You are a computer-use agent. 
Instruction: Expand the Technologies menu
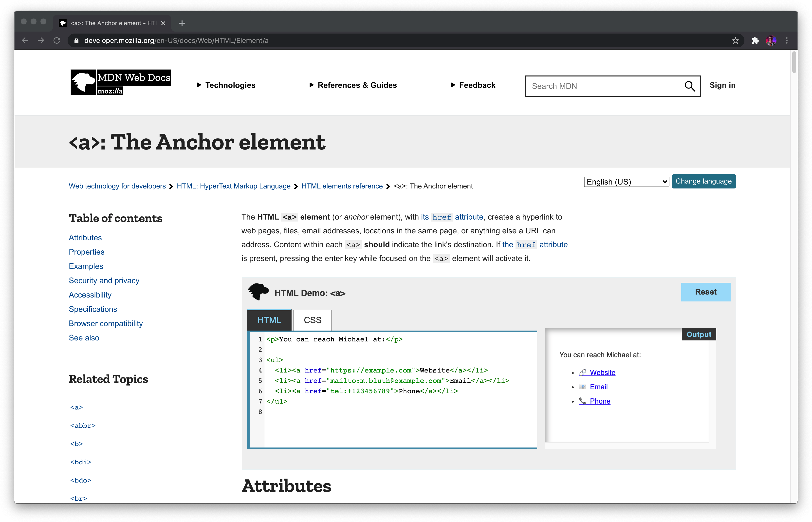pyautogui.click(x=226, y=85)
